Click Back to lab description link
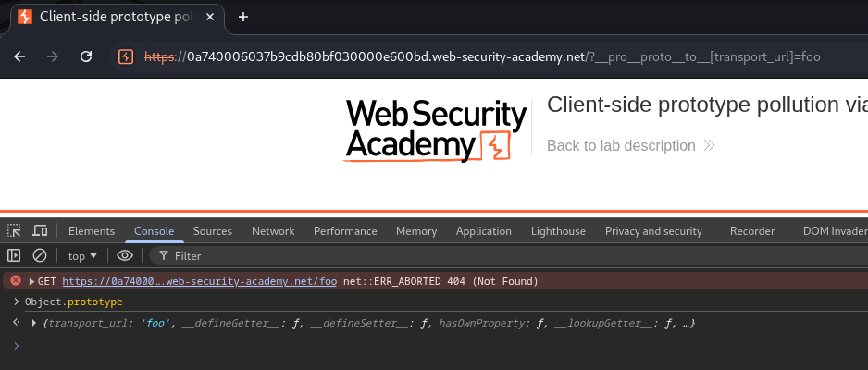Screen dimensions: 868x370 tap(621, 145)
